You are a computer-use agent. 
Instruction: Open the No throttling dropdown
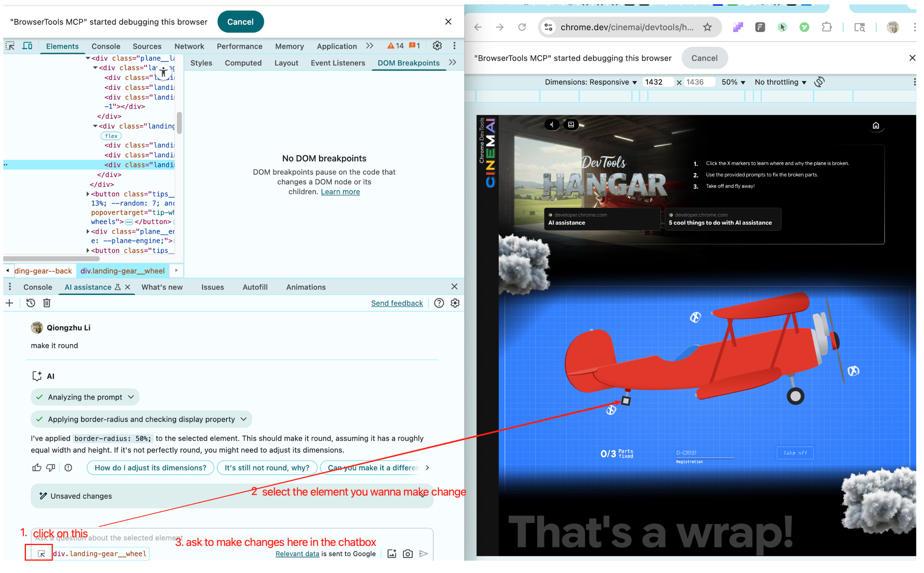(x=780, y=82)
